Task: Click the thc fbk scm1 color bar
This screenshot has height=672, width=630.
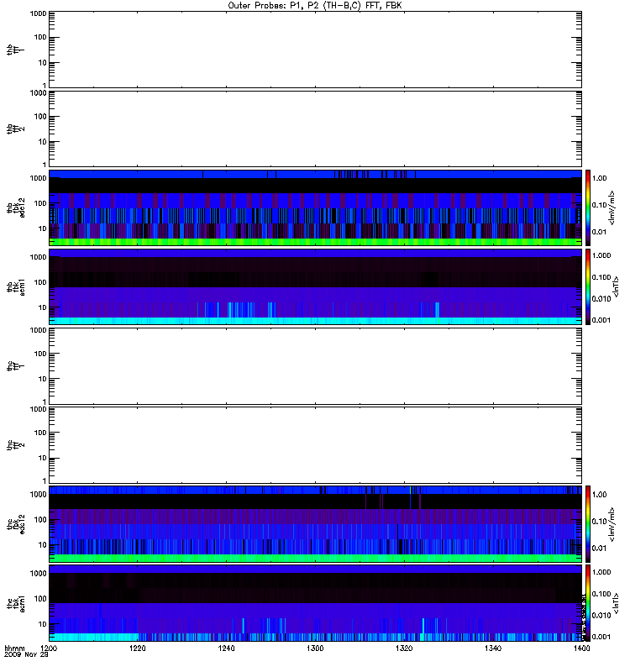Action: [588, 603]
